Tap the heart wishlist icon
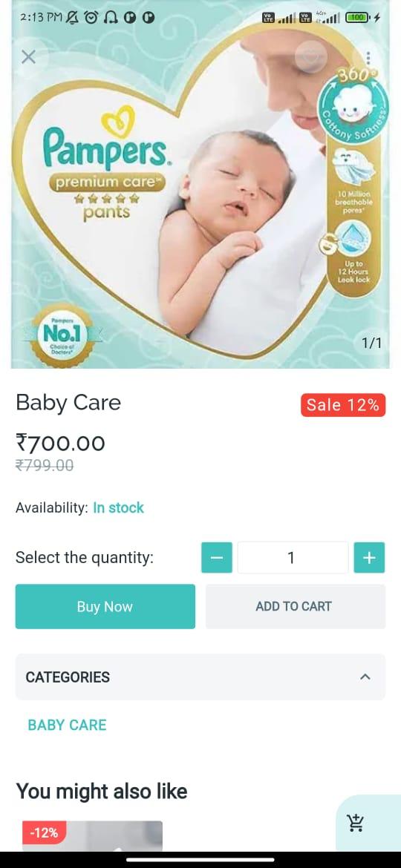Image resolution: width=401 pixels, height=868 pixels. tap(310, 56)
